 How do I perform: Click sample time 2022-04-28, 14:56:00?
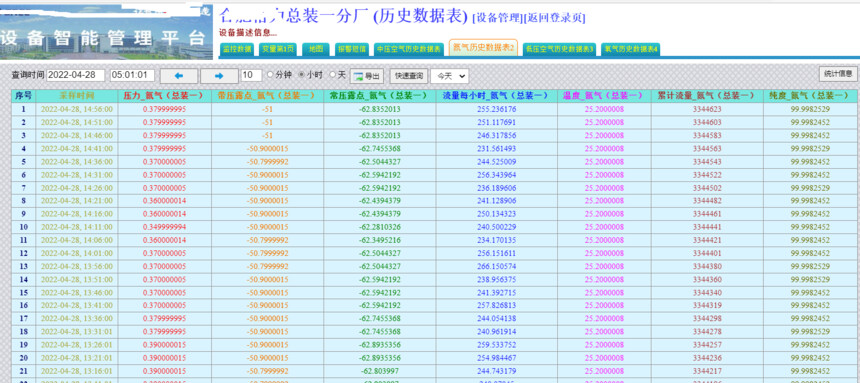coord(77,109)
